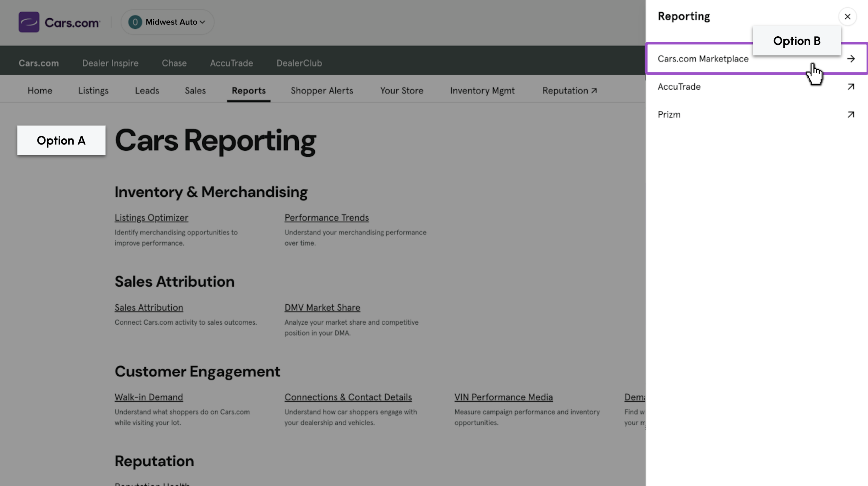Open the Listings Optimizer report link
The height and width of the screenshot is (486, 868).
click(x=151, y=218)
